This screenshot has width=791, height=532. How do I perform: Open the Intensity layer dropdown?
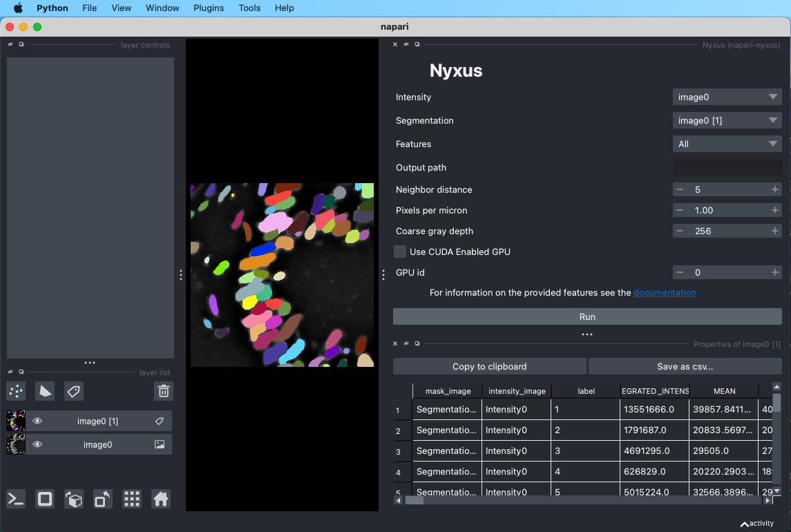(x=727, y=97)
